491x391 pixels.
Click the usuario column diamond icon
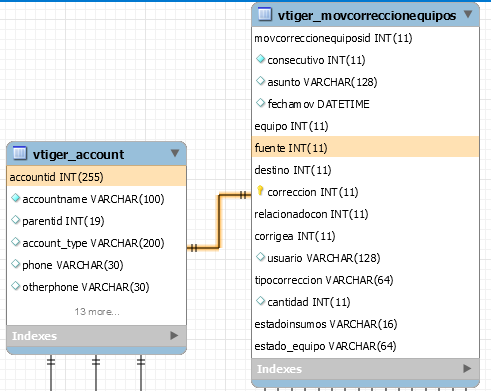pyautogui.click(x=260, y=257)
